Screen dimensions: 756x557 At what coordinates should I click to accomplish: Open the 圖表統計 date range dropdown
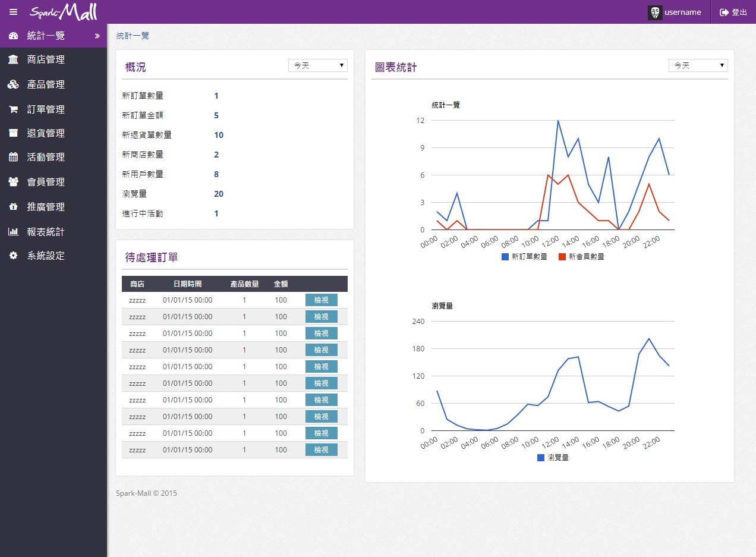coord(698,65)
